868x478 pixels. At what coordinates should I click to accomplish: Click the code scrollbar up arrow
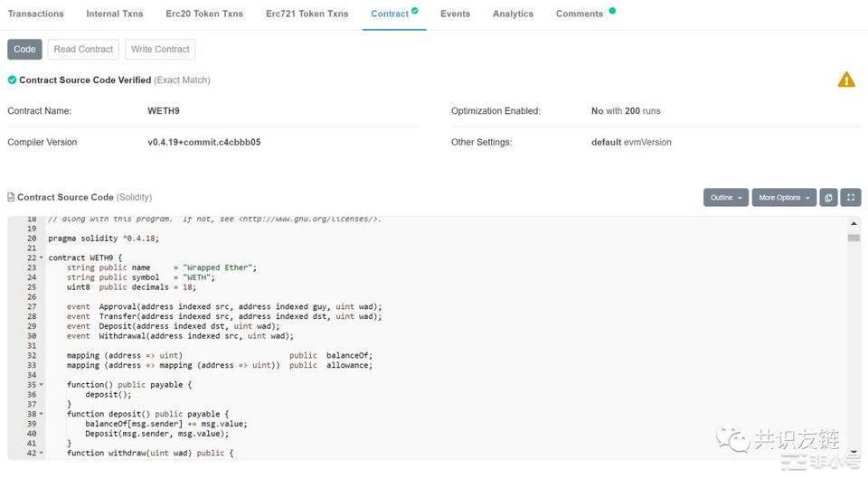pos(854,223)
